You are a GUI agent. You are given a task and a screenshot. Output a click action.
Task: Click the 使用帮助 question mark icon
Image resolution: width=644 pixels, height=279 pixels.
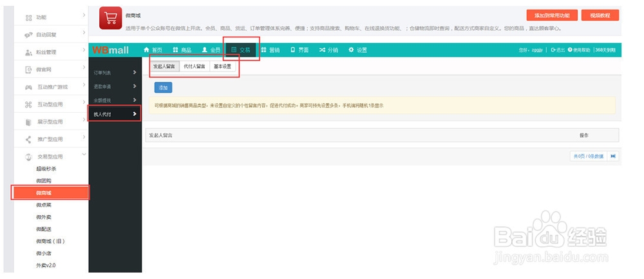pos(570,50)
